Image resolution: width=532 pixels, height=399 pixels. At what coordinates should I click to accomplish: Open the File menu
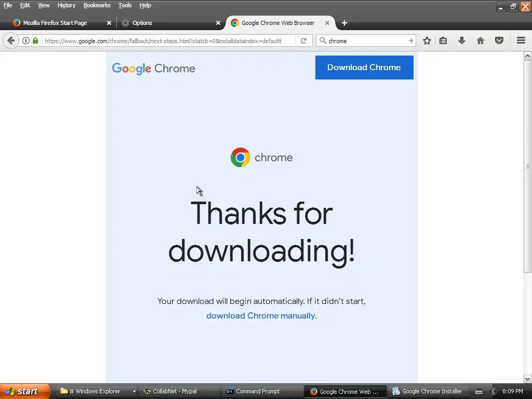(8, 5)
